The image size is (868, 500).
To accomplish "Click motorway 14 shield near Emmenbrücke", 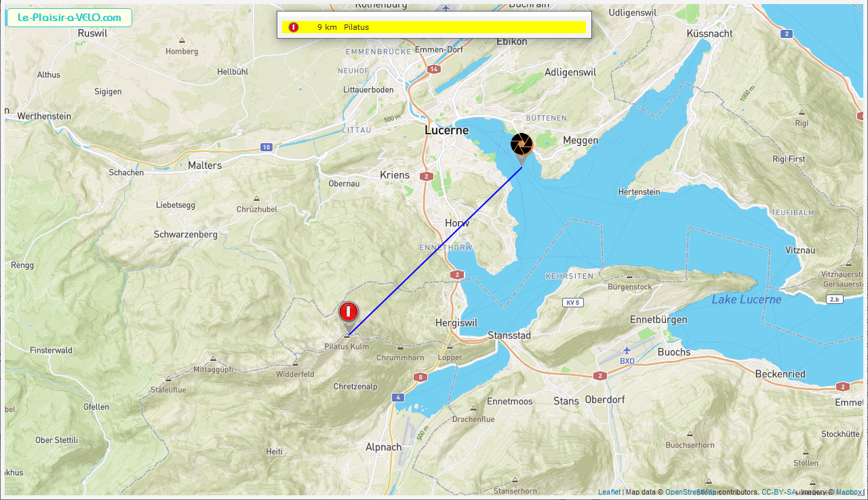I will [x=434, y=69].
